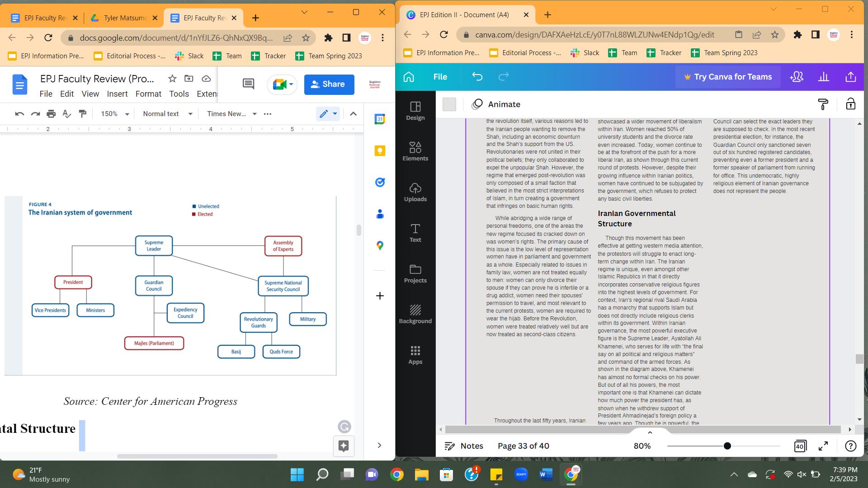The width and height of the screenshot is (868, 488).
Task: Open Canva Elements panel
Action: pos(415,151)
